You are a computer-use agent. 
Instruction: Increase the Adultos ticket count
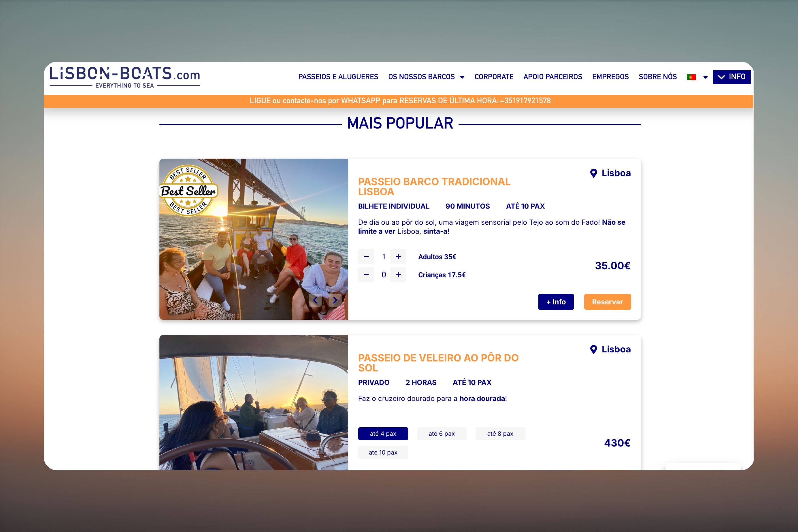click(x=398, y=257)
